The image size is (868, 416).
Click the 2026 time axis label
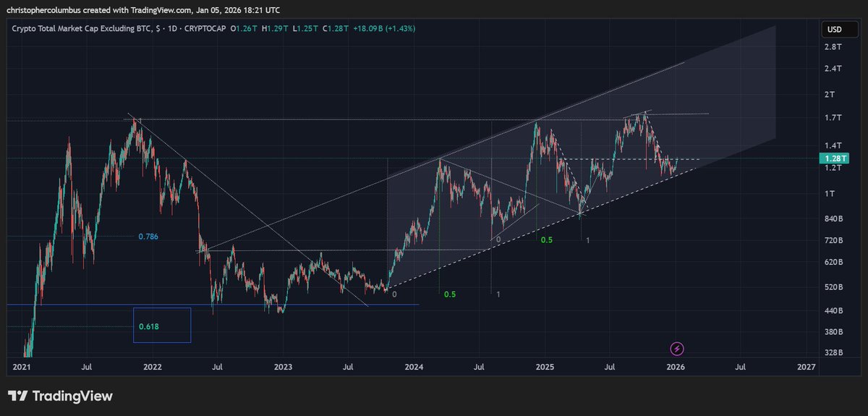pos(675,367)
